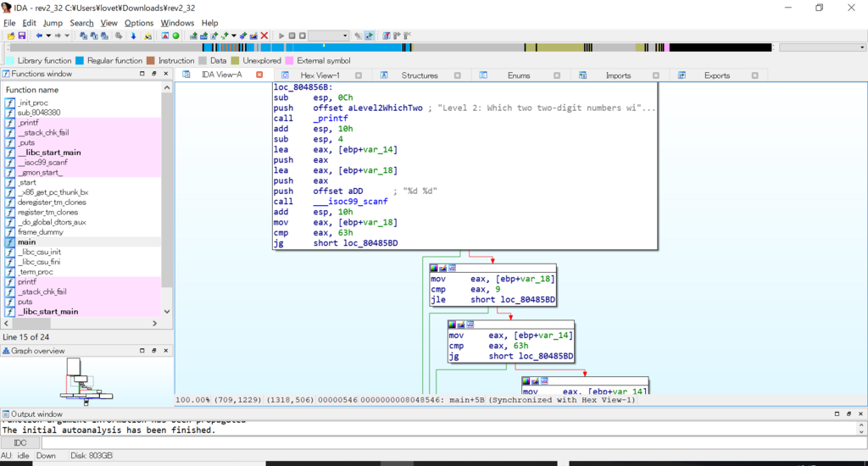The height and width of the screenshot is (466, 868).
Task: Click the green circle toolbar icon
Action: 175,36
